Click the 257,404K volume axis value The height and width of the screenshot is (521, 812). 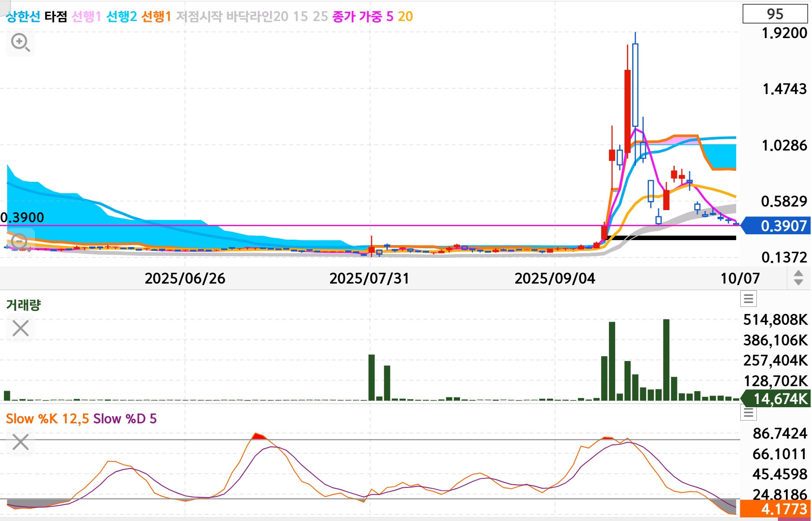tap(776, 360)
